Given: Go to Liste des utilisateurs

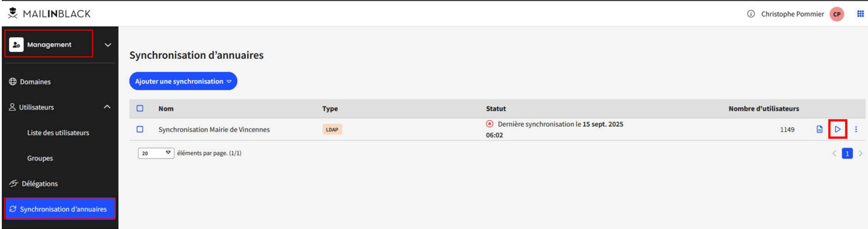Looking at the screenshot, I should click(59, 133).
